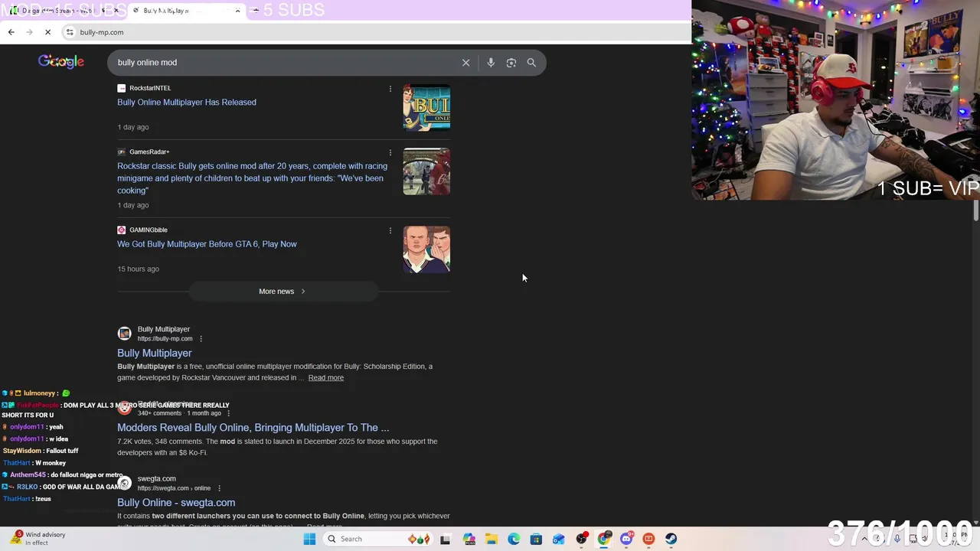The image size is (980, 551).
Task: Open options beside https://bully-mp.com URL
Action: (x=201, y=339)
